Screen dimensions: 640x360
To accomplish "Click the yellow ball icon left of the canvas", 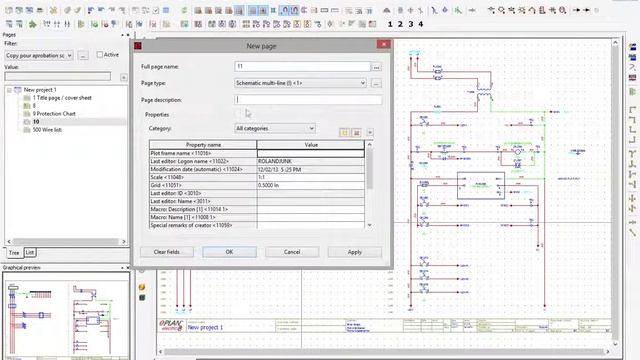I will [x=142, y=287].
